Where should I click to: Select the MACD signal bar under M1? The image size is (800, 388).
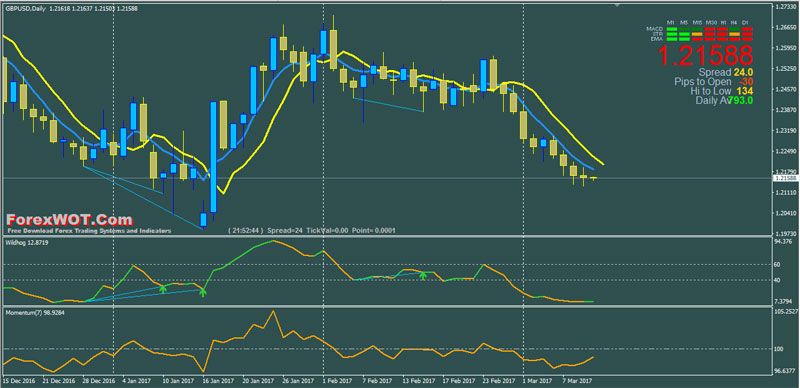(x=672, y=29)
